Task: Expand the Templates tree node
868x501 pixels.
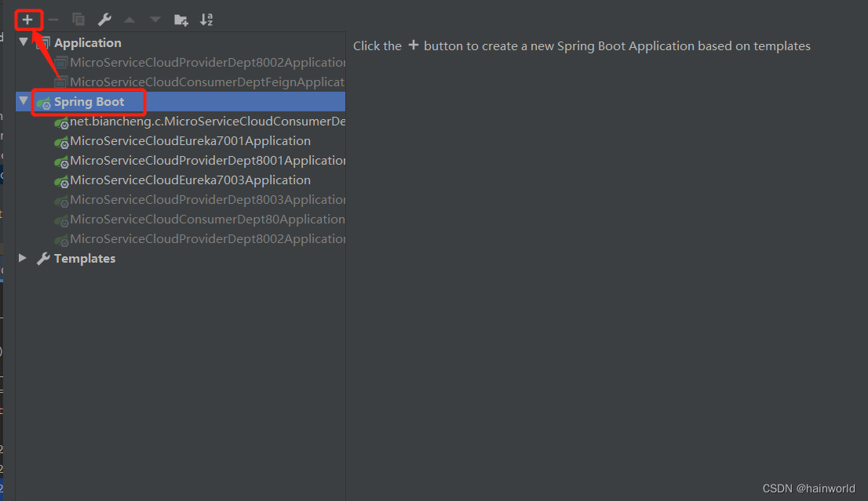Action: point(23,258)
